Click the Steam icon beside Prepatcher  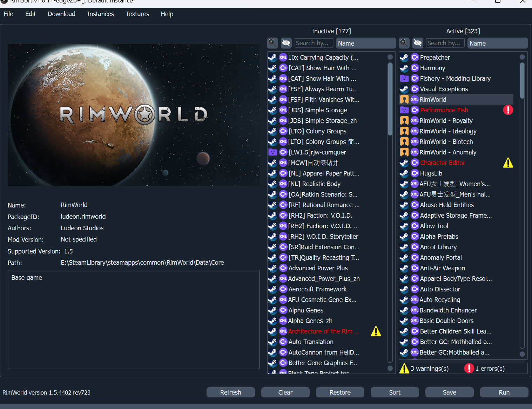(404, 57)
